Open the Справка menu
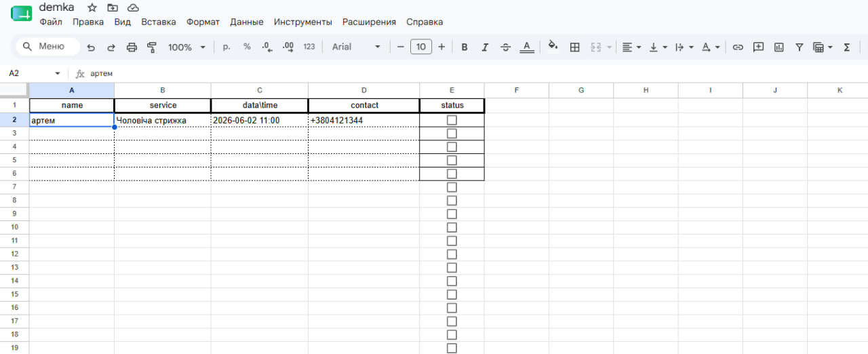This screenshot has width=868, height=354. click(x=425, y=22)
